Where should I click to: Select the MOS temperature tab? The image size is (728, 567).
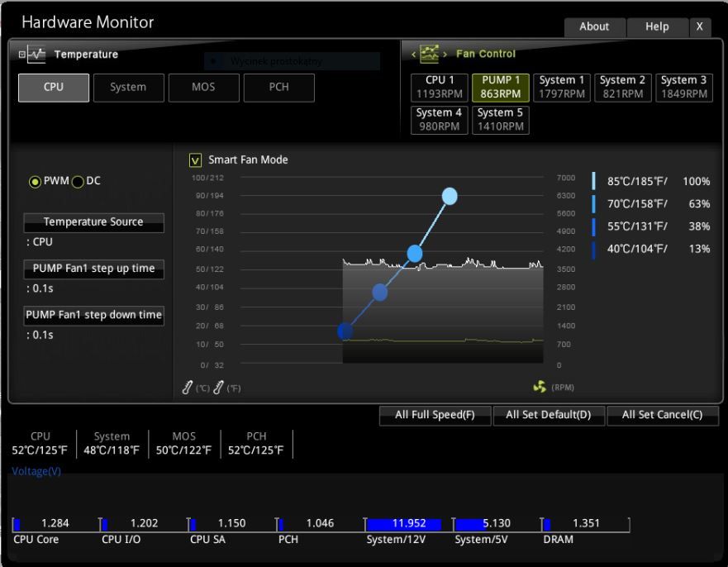(x=204, y=88)
